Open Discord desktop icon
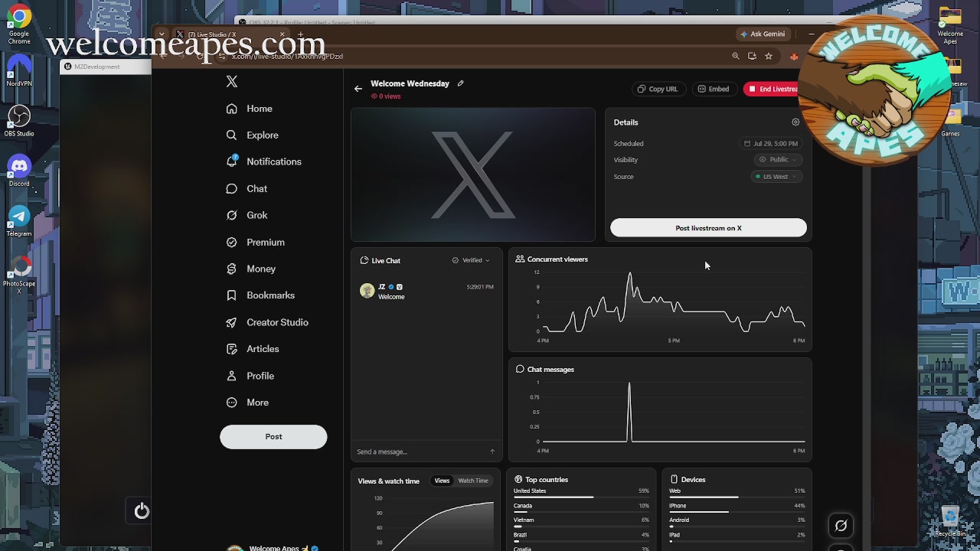The width and height of the screenshot is (980, 551). click(x=19, y=171)
